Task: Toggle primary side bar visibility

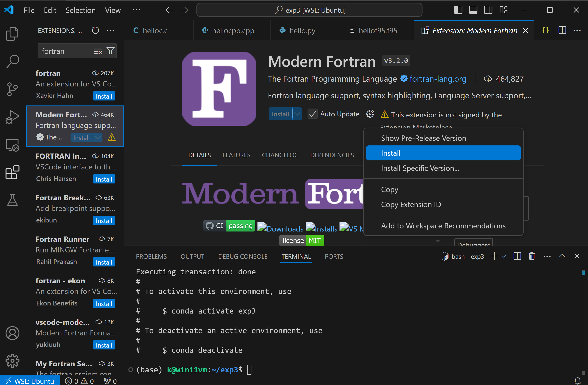Action: 458,10
